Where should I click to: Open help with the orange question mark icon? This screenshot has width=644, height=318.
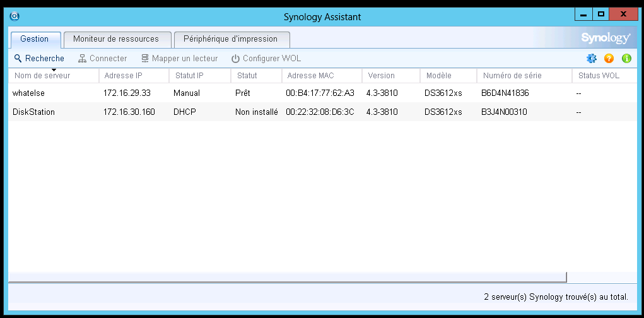[x=609, y=58]
